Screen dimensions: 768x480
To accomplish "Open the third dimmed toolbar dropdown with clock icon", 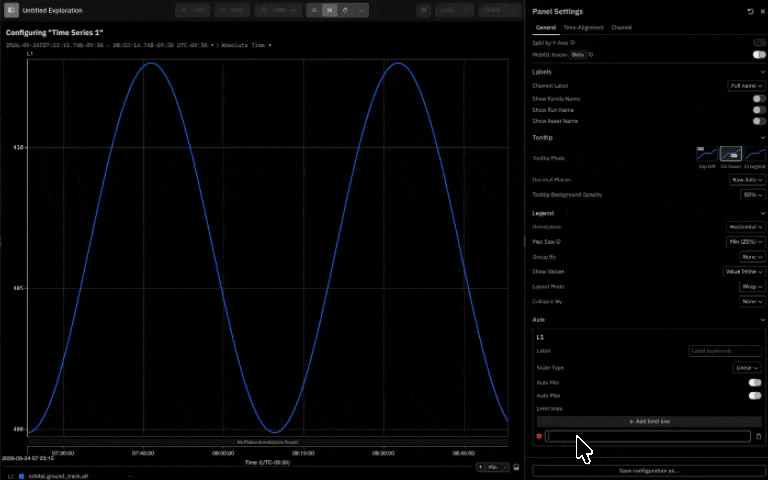I will tap(278, 10).
